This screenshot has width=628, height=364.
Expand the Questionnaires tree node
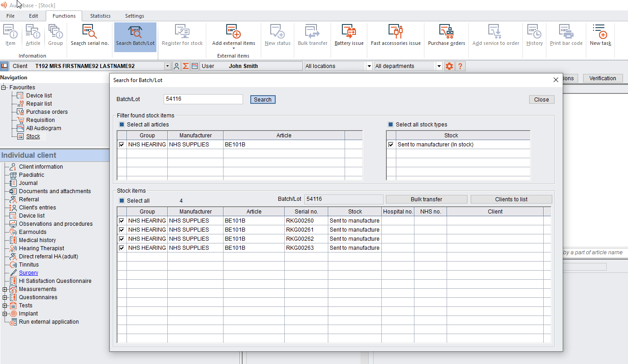5,297
